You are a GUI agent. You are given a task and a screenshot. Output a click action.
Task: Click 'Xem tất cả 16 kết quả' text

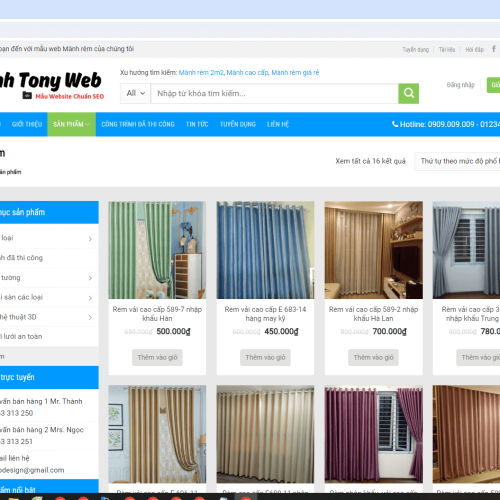point(370,161)
